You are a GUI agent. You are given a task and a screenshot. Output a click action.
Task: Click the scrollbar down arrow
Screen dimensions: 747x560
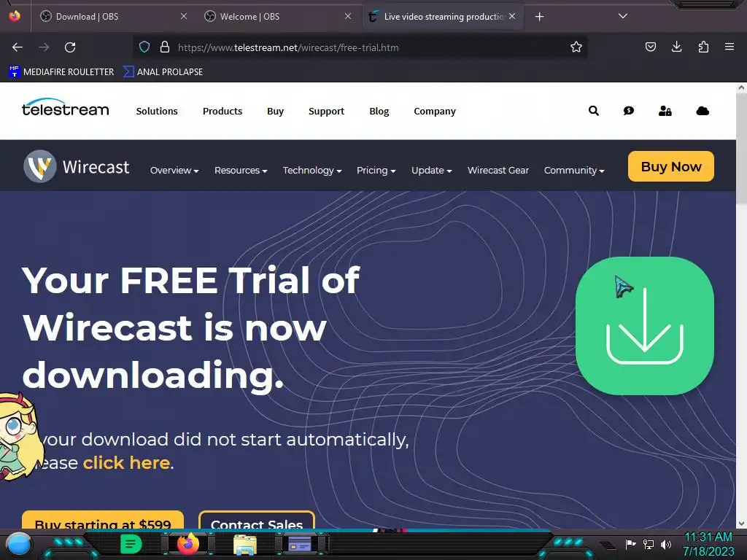click(x=741, y=524)
